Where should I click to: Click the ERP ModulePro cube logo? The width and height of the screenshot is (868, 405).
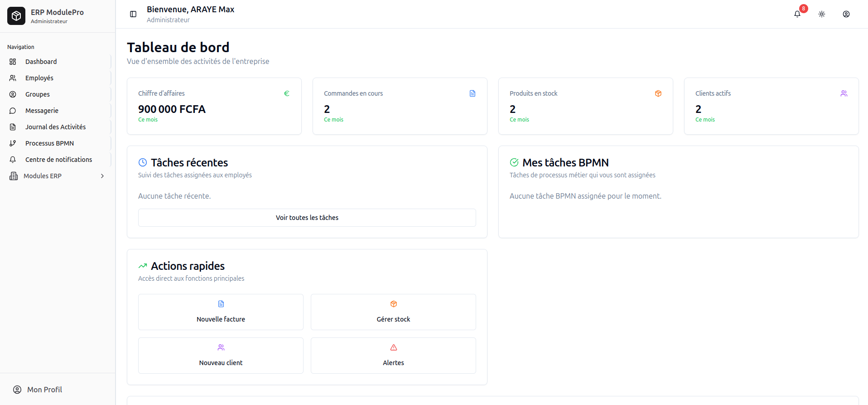[x=16, y=16]
